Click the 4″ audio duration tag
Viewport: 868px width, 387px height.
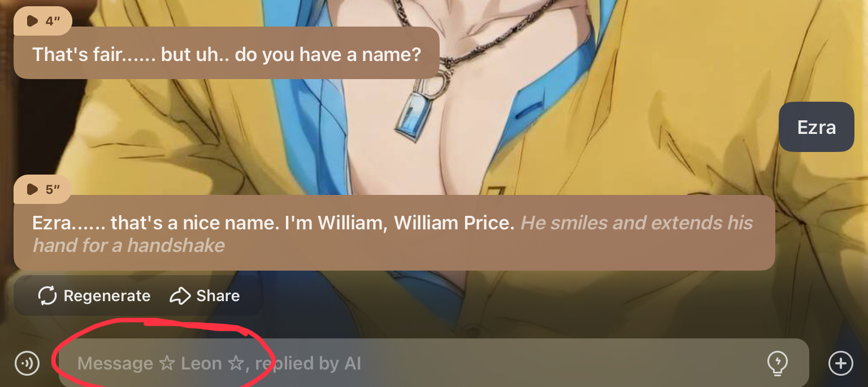(x=43, y=21)
